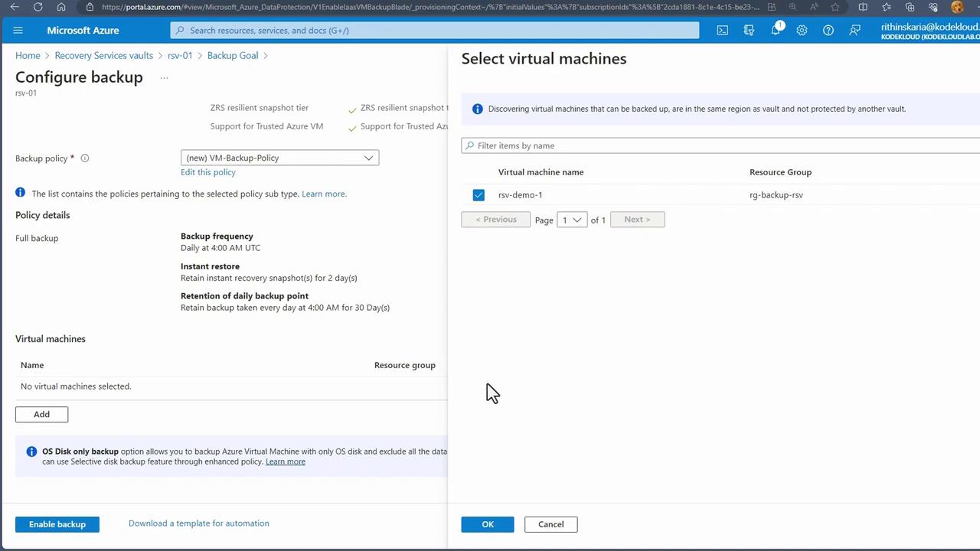Uncheck the rsv-demo-1 virtual machine checkbox
The height and width of the screenshot is (551, 980).
pyautogui.click(x=479, y=195)
